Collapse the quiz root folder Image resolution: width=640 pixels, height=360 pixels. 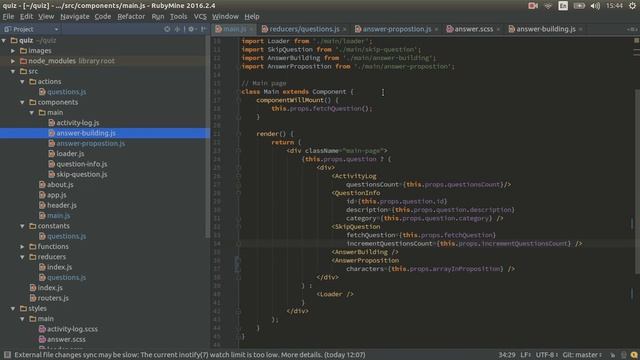coord(4,40)
